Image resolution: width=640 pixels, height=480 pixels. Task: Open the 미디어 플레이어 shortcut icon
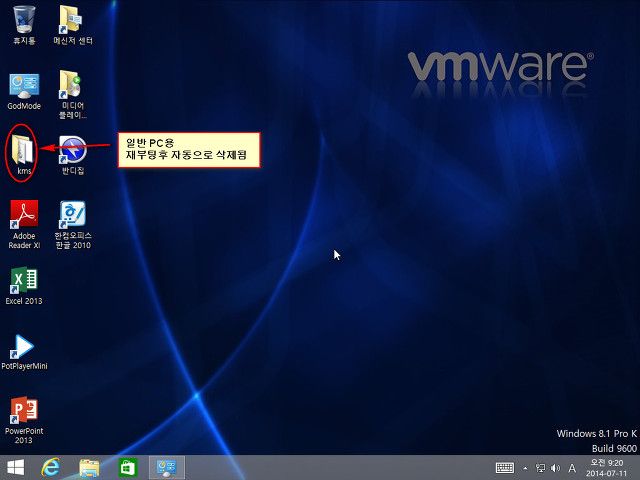click(73, 94)
